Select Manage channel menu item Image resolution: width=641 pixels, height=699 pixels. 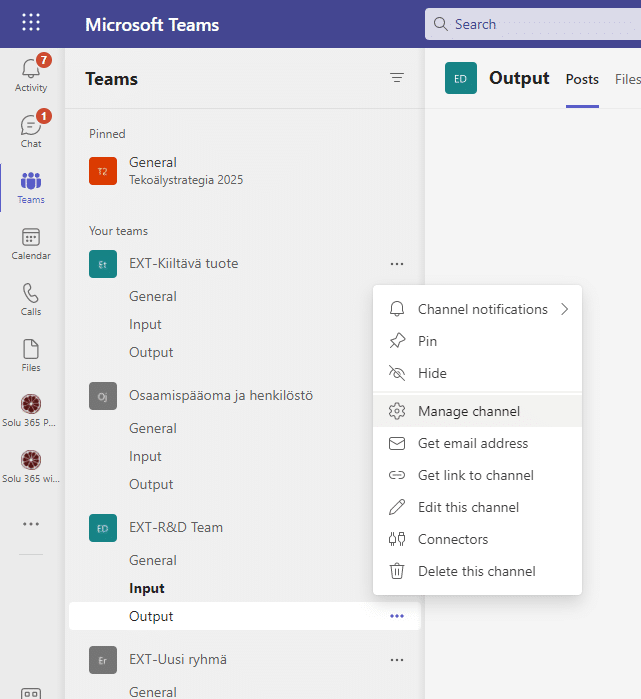477,411
